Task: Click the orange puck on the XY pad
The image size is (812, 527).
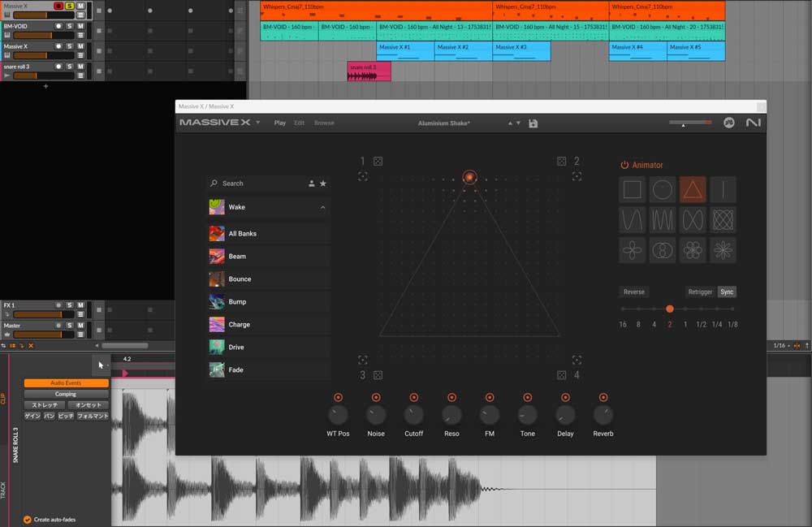Action: [469, 177]
